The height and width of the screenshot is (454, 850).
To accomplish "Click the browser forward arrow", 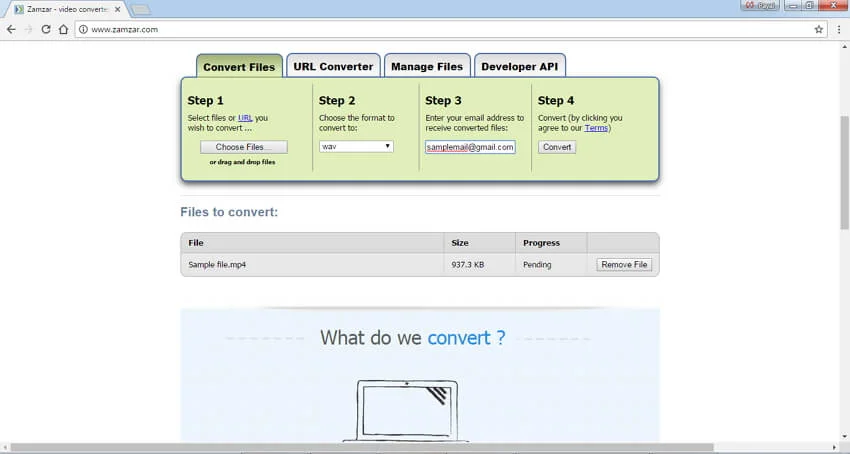I will (x=28, y=29).
